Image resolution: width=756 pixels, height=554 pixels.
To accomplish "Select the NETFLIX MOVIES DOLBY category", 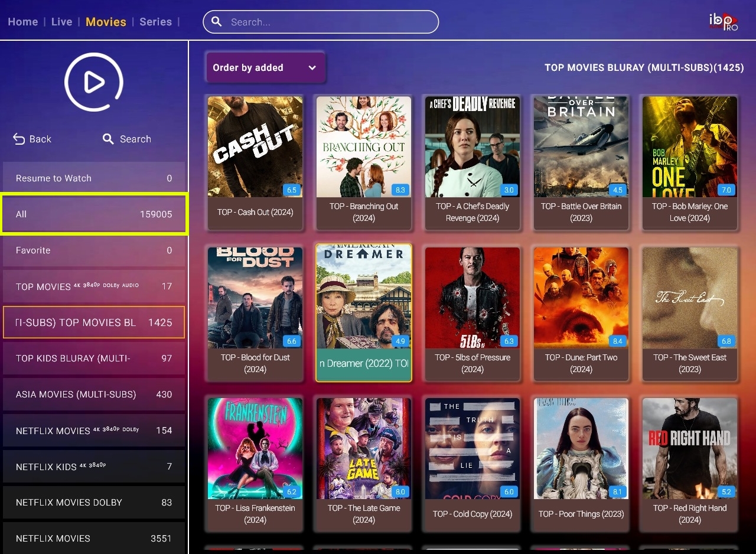I will 94,503.
